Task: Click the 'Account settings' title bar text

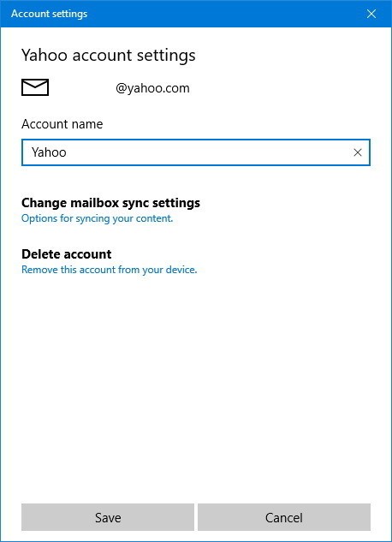Action: (49, 14)
